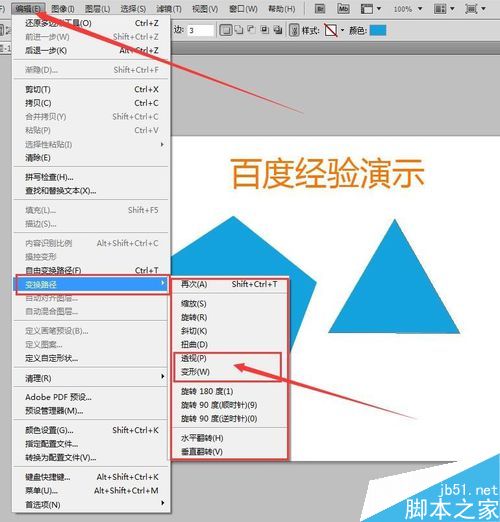
Task: Choose Adobe PDF 预设... entry
Action: click(x=92, y=397)
